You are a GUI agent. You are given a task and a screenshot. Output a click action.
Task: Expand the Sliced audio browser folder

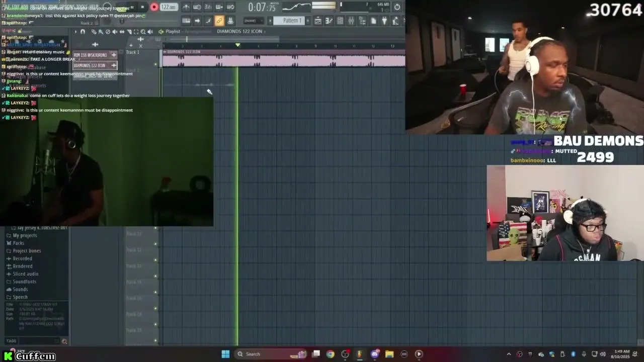tap(25, 274)
